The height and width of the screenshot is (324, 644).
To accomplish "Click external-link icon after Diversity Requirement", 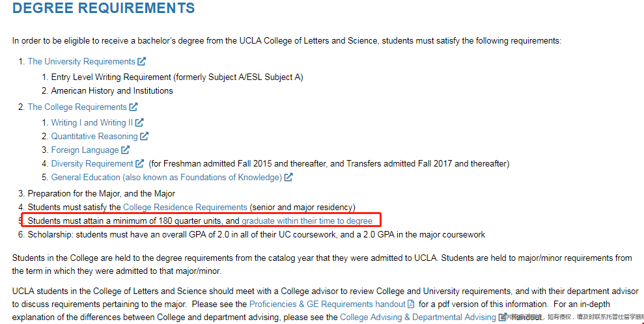I will click(x=140, y=164).
